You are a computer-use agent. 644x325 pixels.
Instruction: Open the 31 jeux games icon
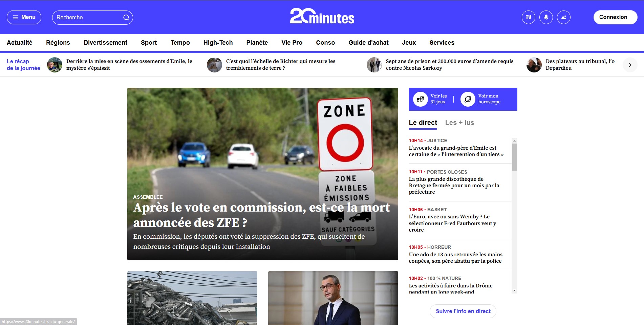pyautogui.click(x=421, y=99)
